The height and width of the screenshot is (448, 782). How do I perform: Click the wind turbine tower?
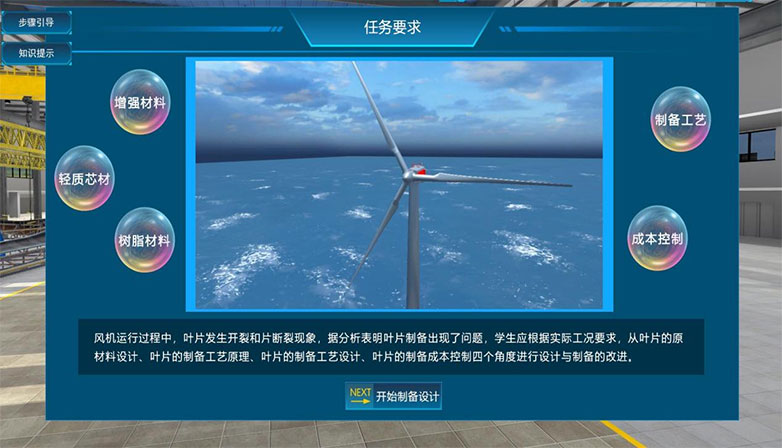point(412,250)
